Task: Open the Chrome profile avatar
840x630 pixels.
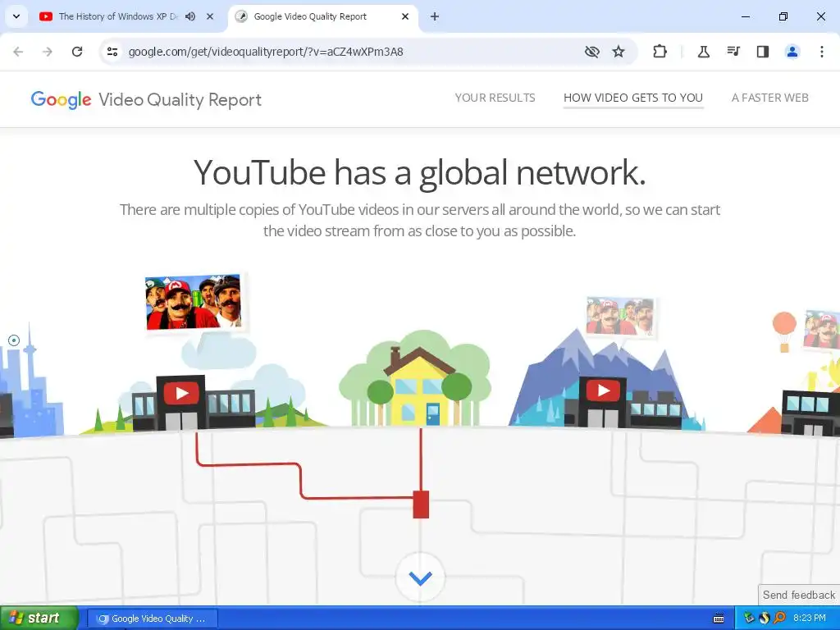Action: 792,52
